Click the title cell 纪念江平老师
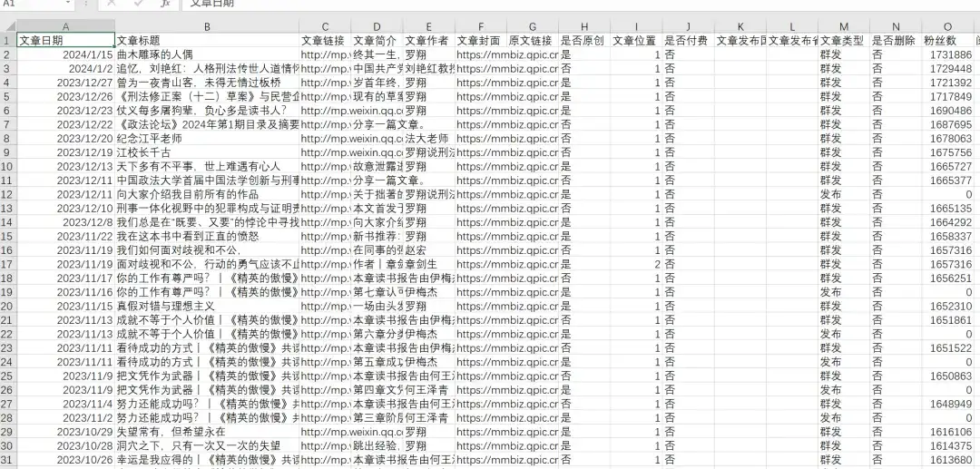The height and width of the screenshot is (469, 980). 207,139
